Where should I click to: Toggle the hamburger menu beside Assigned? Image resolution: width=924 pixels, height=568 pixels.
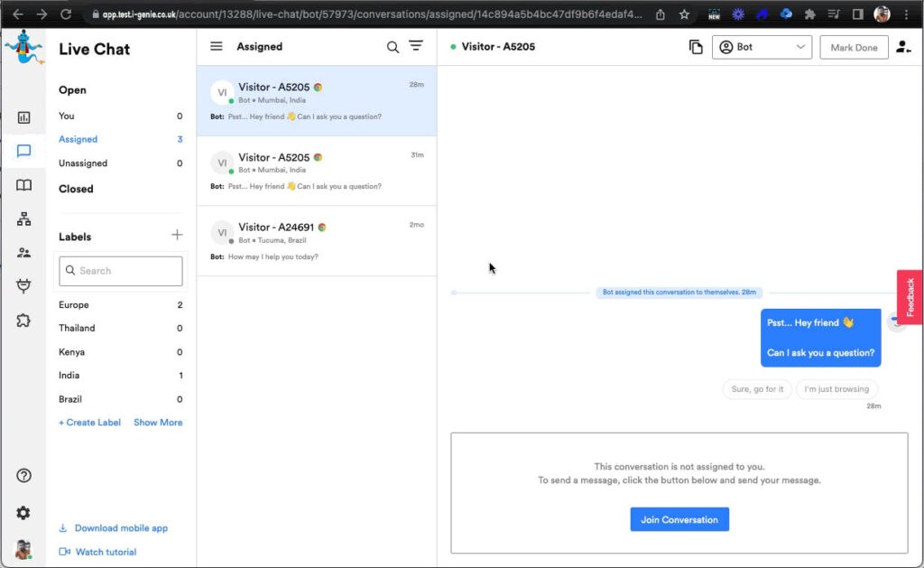tap(217, 47)
